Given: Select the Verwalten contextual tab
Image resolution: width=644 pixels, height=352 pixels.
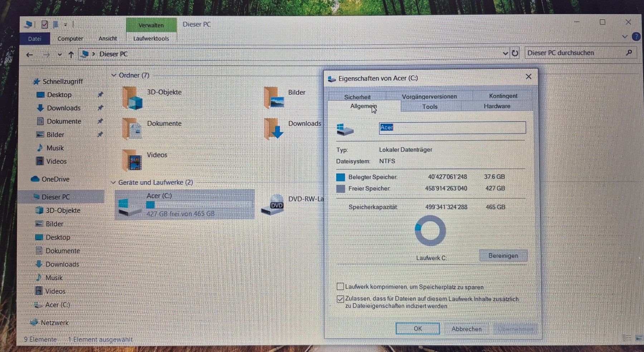Looking at the screenshot, I should pyautogui.click(x=151, y=25).
